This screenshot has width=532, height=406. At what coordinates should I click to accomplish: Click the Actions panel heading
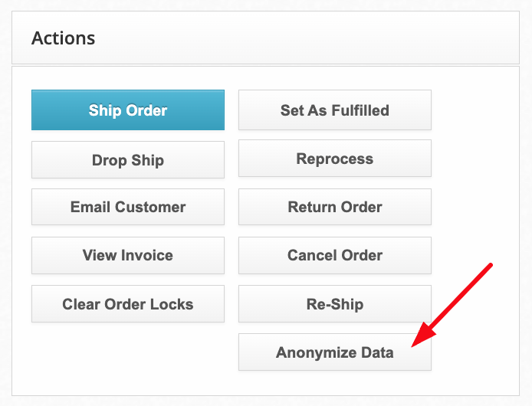64,38
